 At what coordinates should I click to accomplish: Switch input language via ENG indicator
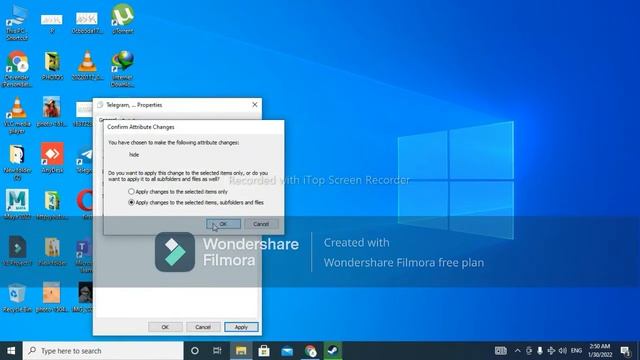(x=576, y=351)
